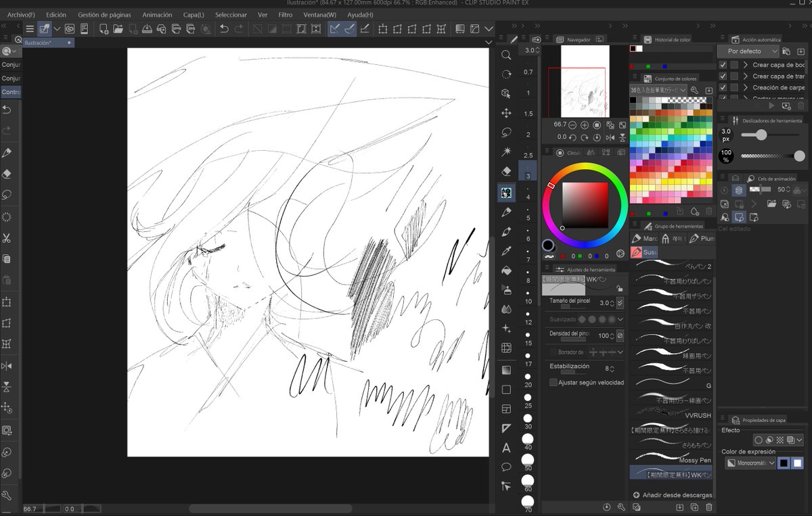Toggle the brush density dynamics button
This screenshot has height=516, width=812.
pos(620,335)
